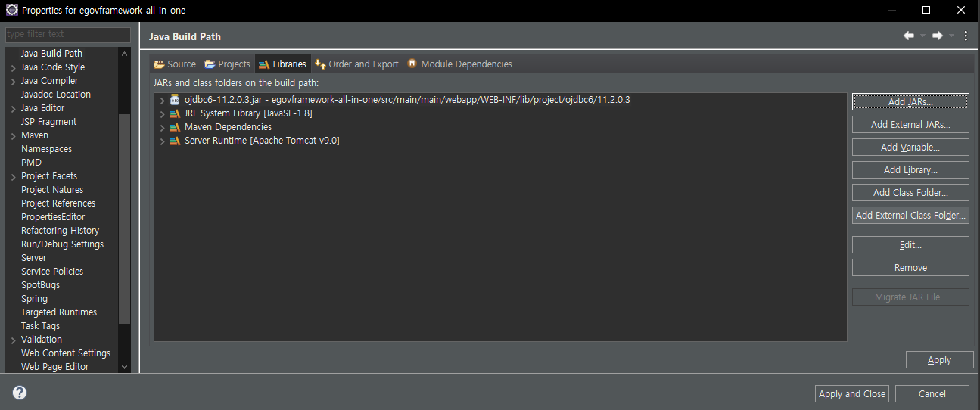Viewport: 980px width, 410px height.
Task: Expand the Validation category
Action: click(x=14, y=340)
